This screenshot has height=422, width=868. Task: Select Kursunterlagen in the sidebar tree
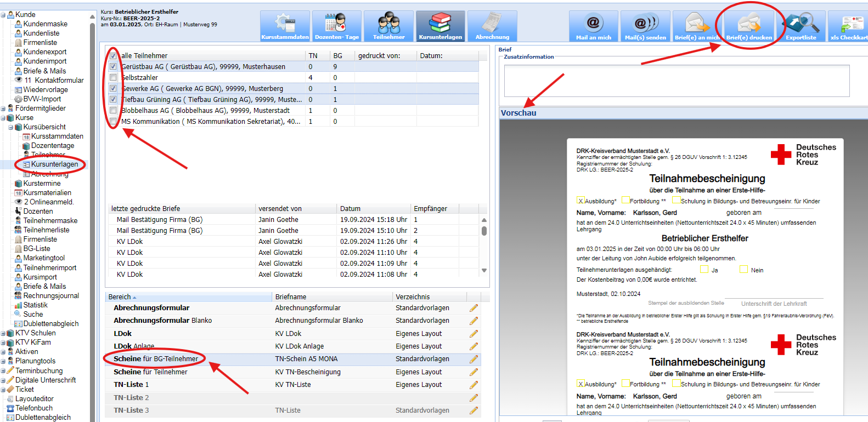[54, 164]
